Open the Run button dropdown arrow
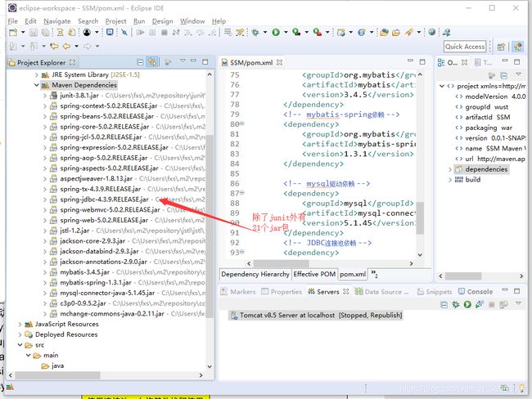The image size is (532, 399). (286, 32)
